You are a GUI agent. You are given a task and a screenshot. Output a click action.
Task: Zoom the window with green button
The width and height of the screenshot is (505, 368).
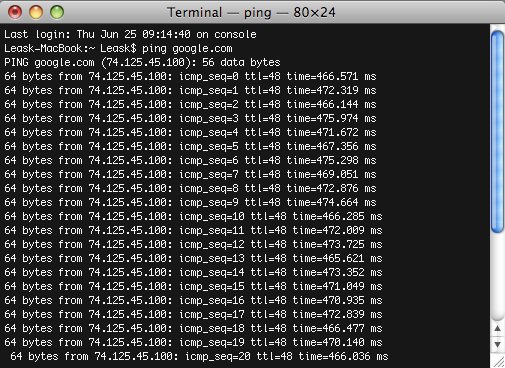coord(57,12)
